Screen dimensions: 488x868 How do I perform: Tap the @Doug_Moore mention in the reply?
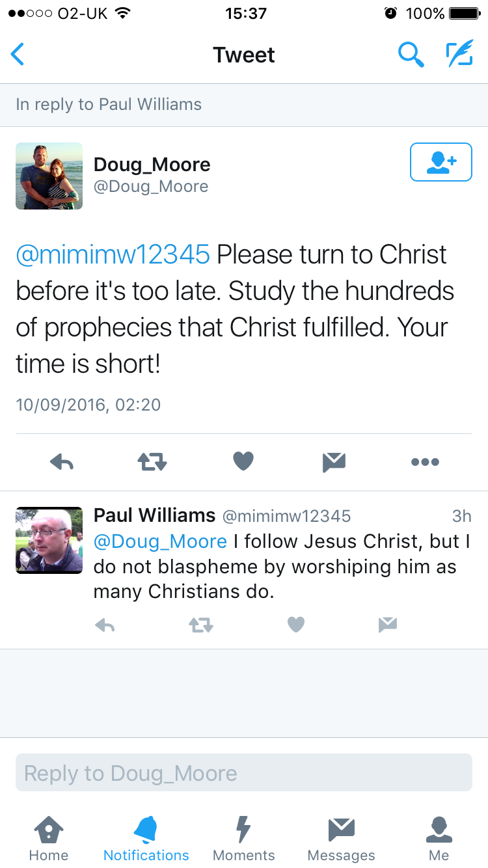(160, 541)
